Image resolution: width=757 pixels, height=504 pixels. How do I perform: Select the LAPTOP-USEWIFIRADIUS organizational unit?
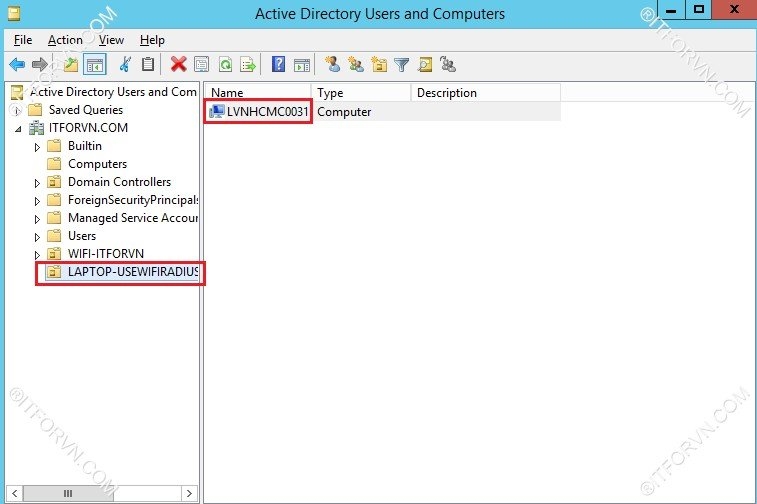coord(132,272)
